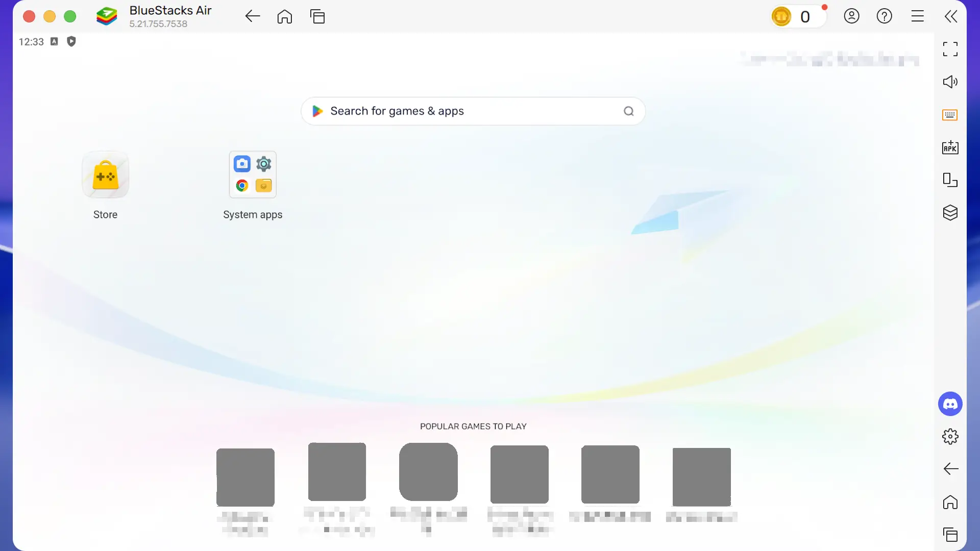The image size is (980, 551).
Task: Open the hamburger menu in title bar
Action: pyautogui.click(x=917, y=16)
